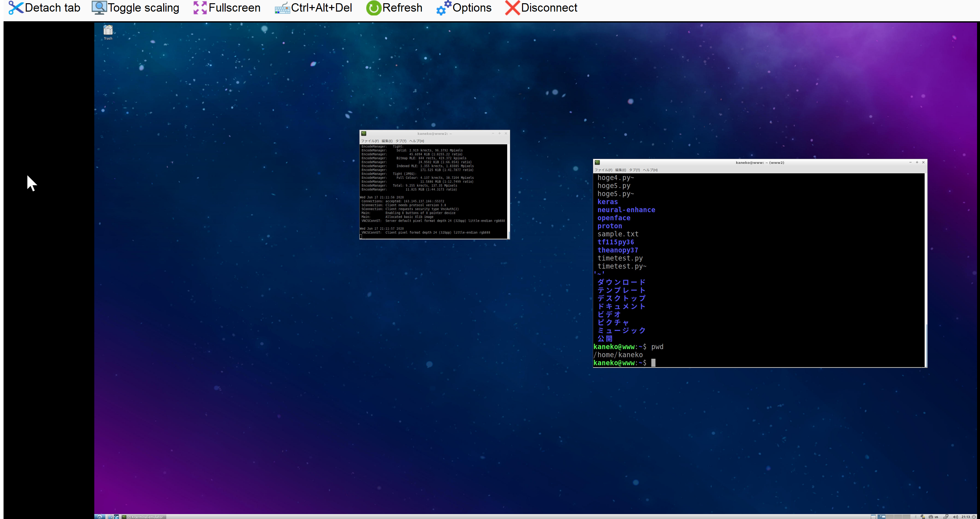This screenshot has width=980, height=519.
Task: Select neural-enhance directory in terminal
Action: click(625, 209)
